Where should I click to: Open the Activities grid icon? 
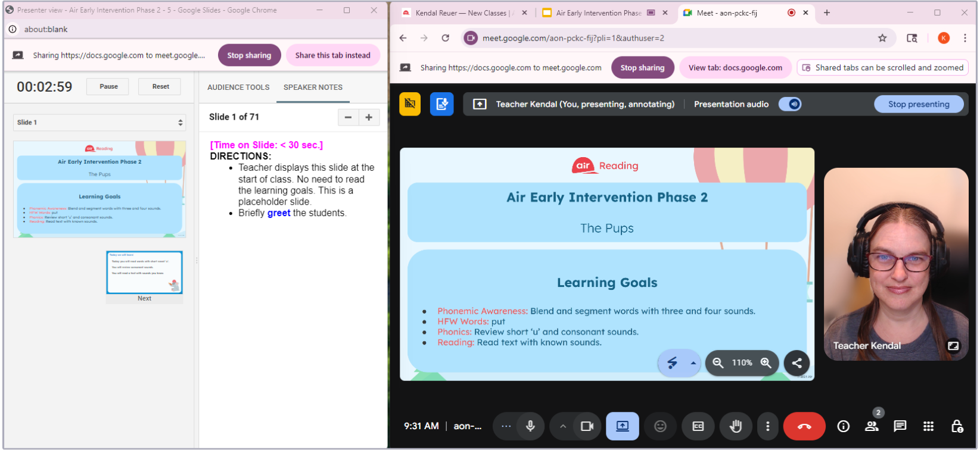pos(928,426)
